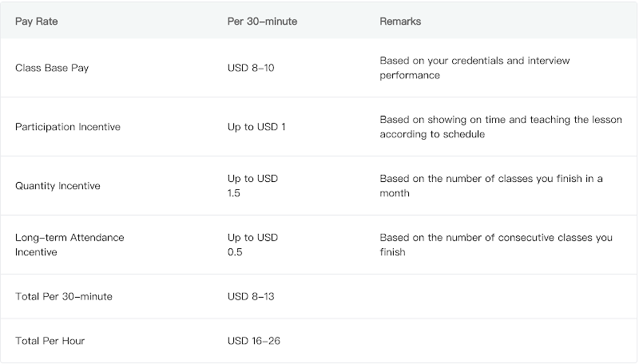Screen dimensions: 639x364
Task: Select the Total Per Hour row label
Action: tap(50, 341)
